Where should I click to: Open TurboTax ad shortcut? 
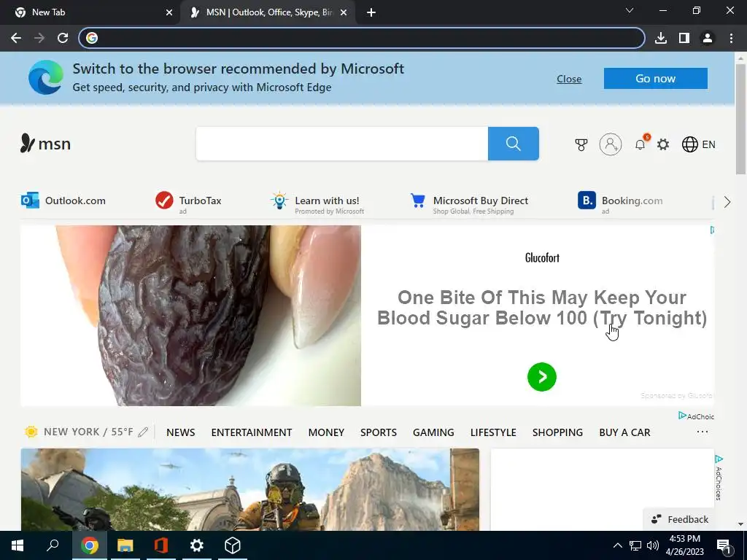click(189, 202)
